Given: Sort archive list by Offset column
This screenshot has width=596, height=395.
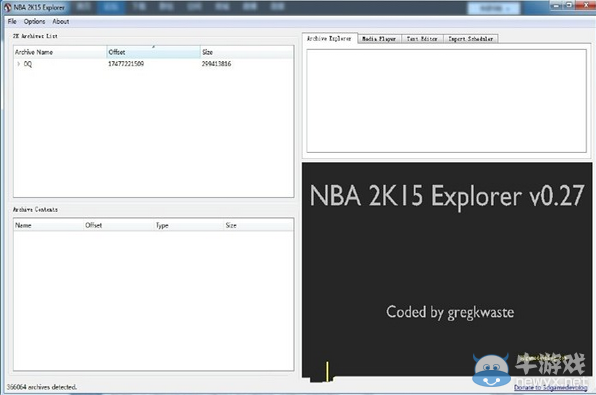Looking at the screenshot, I should [154, 52].
